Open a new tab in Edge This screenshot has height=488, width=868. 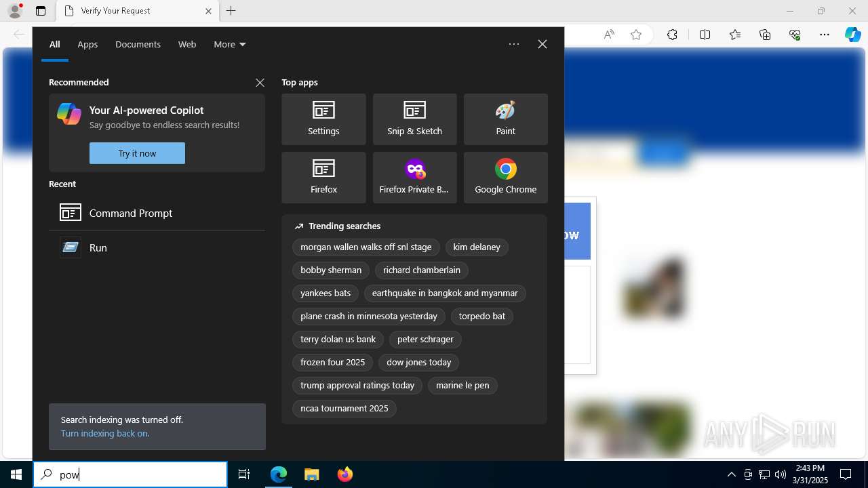tap(231, 11)
